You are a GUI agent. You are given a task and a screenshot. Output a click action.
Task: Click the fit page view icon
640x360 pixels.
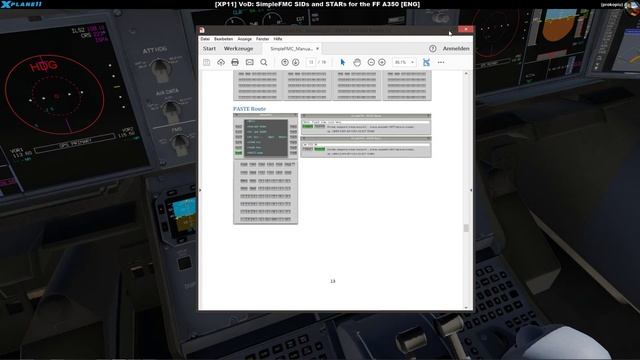click(426, 62)
